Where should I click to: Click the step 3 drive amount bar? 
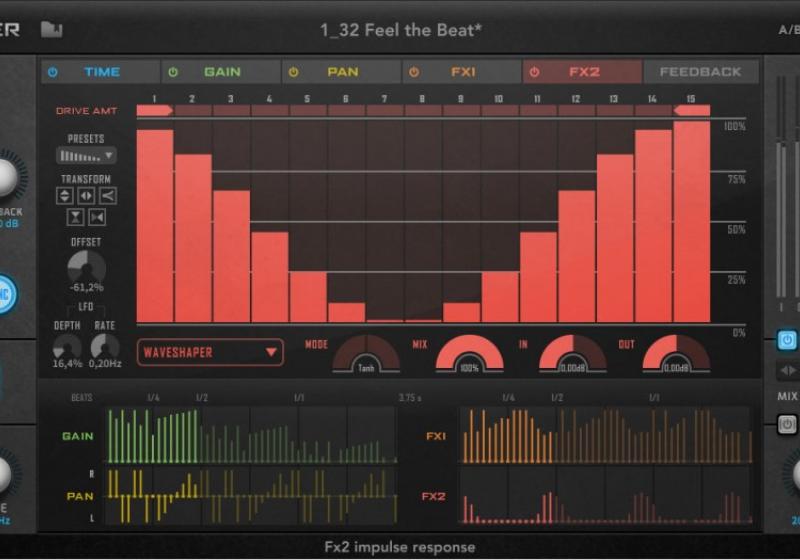(x=231, y=256)
